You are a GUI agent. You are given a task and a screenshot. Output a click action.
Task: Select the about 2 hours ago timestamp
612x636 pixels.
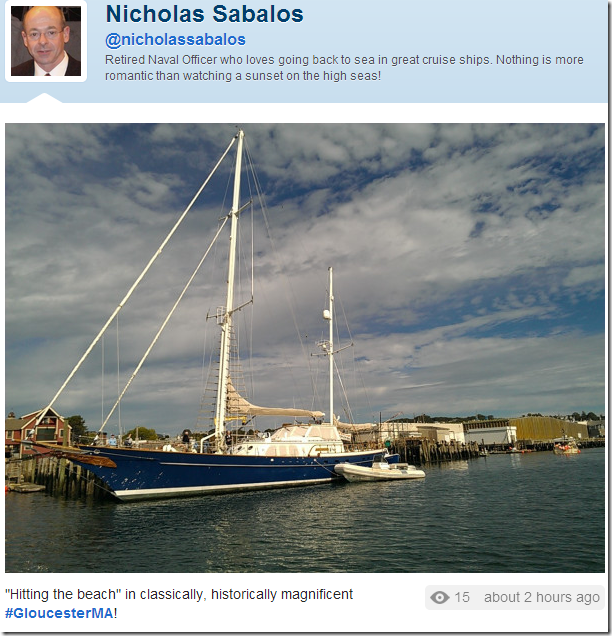pyautogui.click(x=541, y=597)
